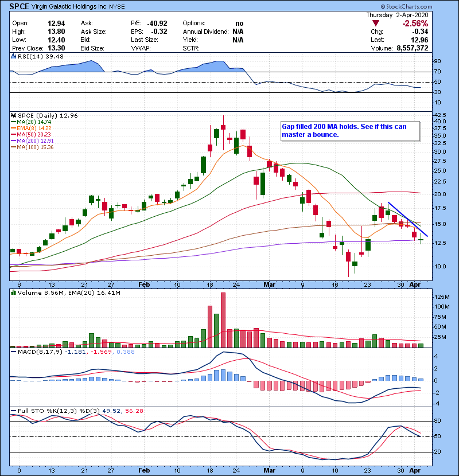Click the Low price 12.40
This screenshot has height=476, width=459.
56,40
